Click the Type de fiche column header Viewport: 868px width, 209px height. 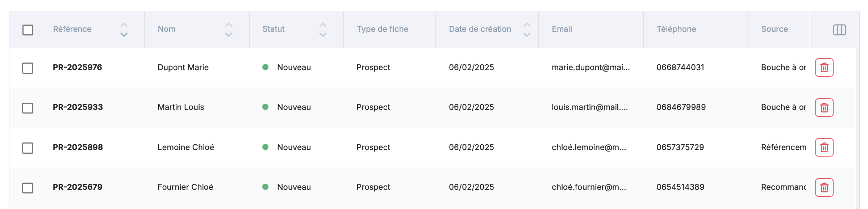coord(382,29)
